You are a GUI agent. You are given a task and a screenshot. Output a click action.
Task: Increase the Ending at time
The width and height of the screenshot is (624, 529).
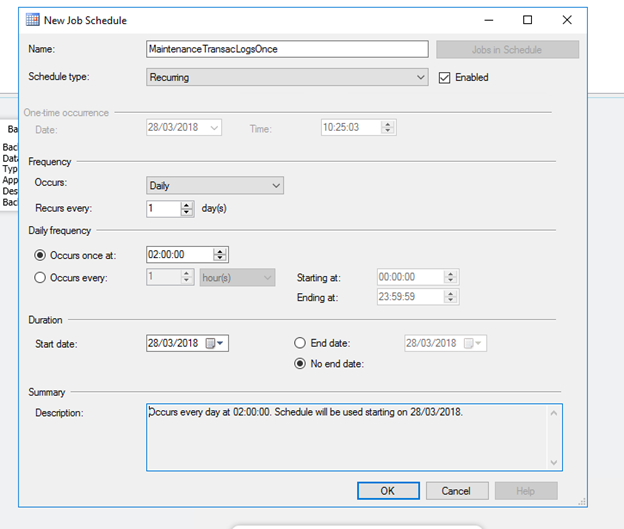click(x=450, y=293)
